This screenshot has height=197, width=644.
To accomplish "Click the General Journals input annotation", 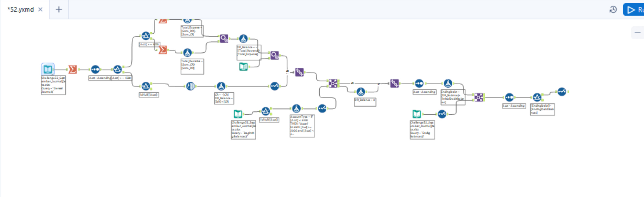I will click(54, 85).
